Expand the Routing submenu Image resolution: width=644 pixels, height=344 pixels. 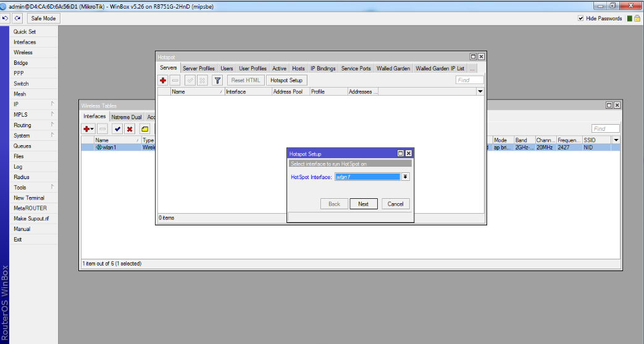coord(34,125)
